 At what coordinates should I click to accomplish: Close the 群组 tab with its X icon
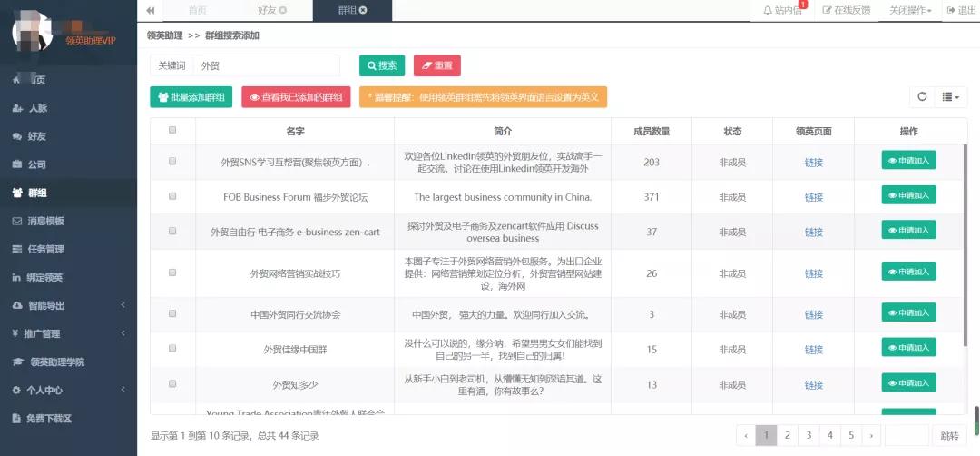363,10
